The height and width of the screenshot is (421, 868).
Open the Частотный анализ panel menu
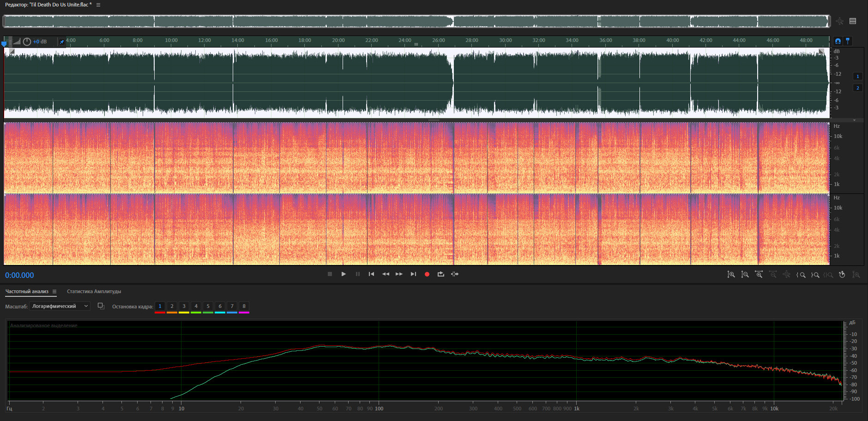tap(54, 291)
